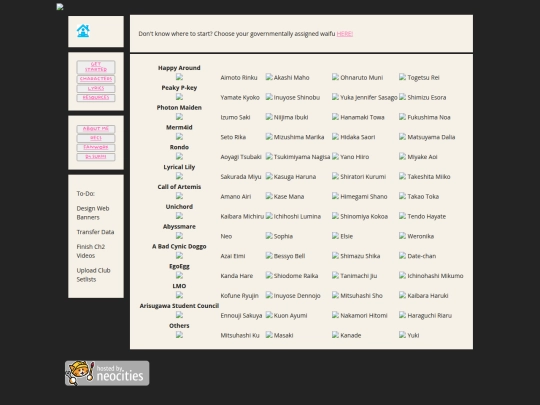Select the name Fukushima Noa
The width and height of the screenshot is (540, 405).
(x=429, y=117)
